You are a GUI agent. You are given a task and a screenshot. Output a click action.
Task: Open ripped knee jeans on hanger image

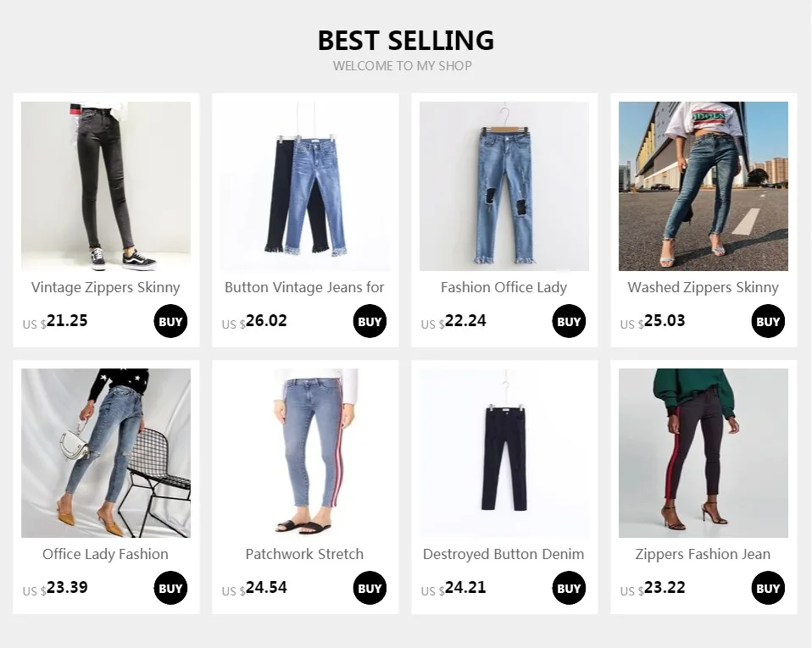503,186
